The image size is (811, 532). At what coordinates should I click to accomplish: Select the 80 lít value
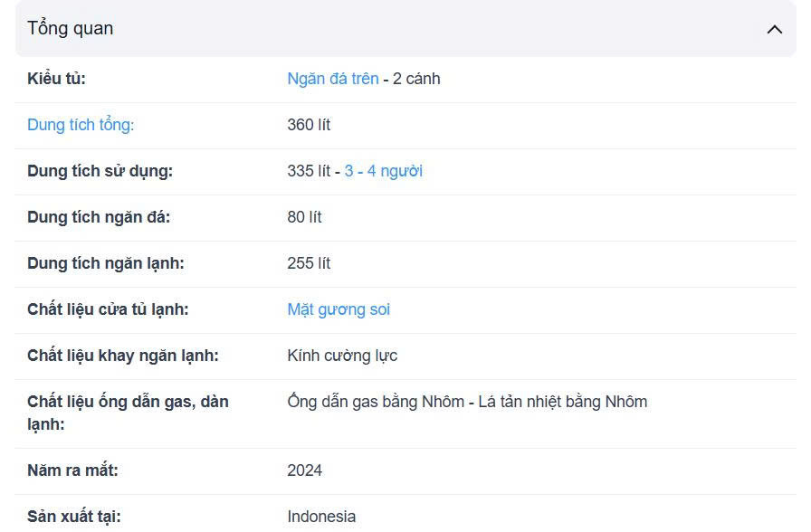(x=304, y=217)
